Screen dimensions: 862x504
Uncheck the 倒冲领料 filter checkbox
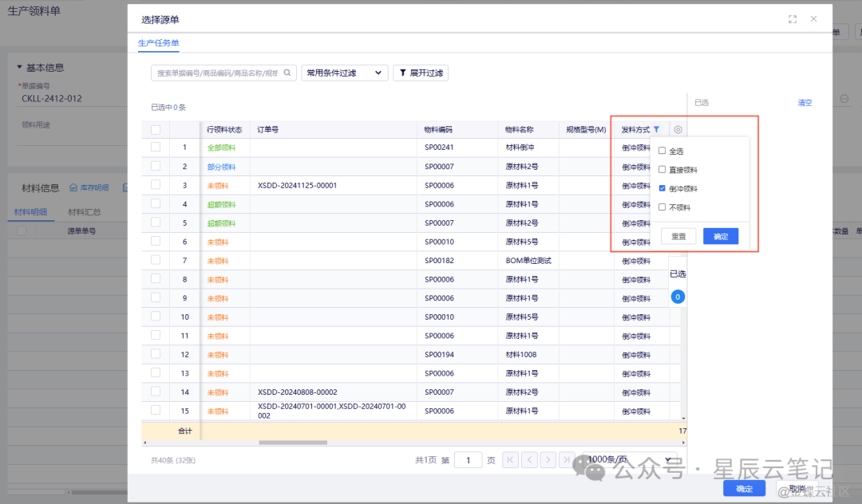click(x=662, y=188)
